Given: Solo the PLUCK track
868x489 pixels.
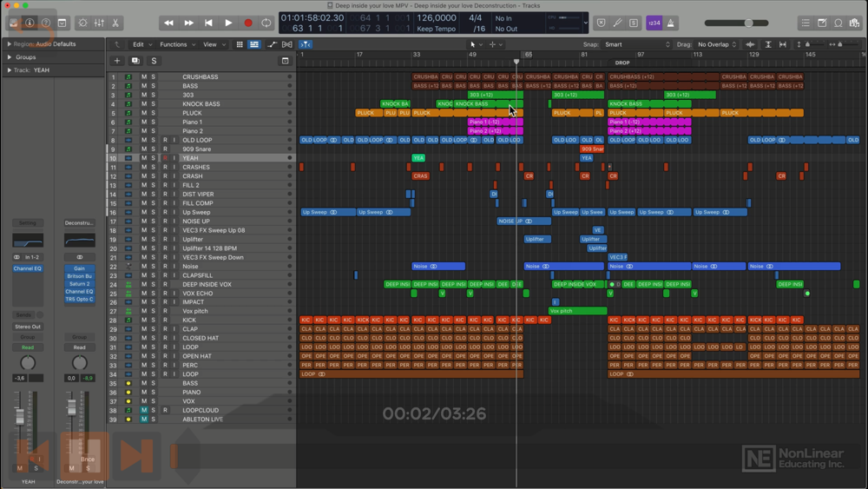Looking at the screenshot, I should pyautogui.click(x=154, y=113).
